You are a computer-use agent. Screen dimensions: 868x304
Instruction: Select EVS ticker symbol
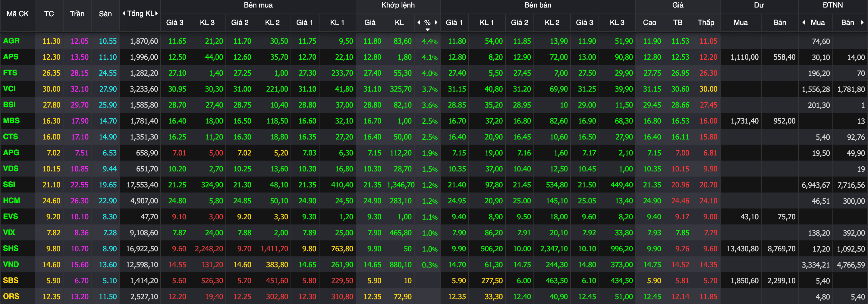tap(11, 216)
